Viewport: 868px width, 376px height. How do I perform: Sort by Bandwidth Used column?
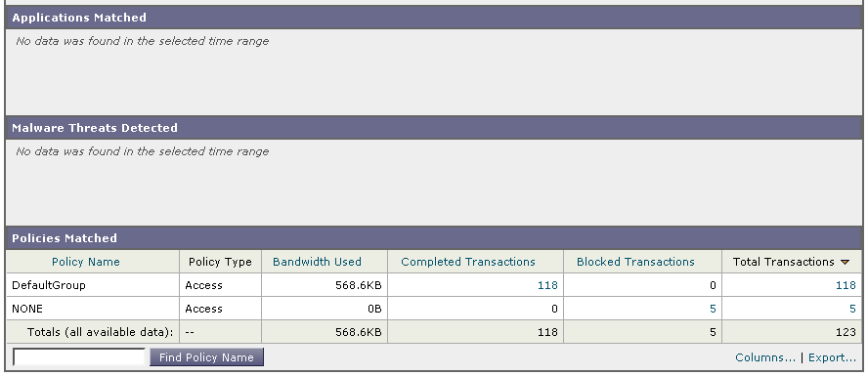[x=317, y=262]
